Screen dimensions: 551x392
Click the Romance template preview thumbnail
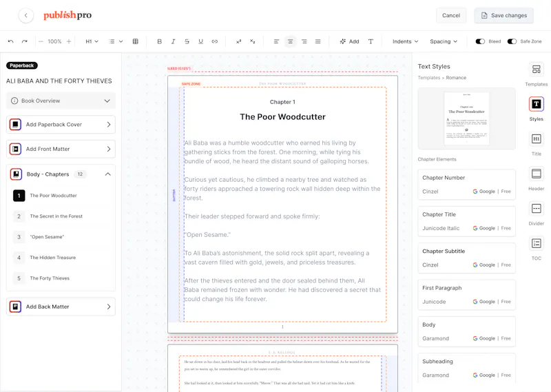click(467, 118)
